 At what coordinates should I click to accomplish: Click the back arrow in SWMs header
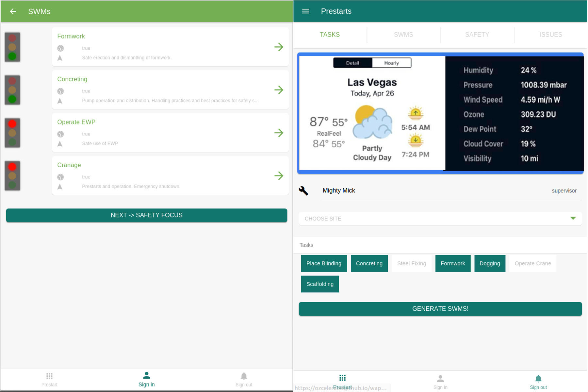(x=13, y=11)
